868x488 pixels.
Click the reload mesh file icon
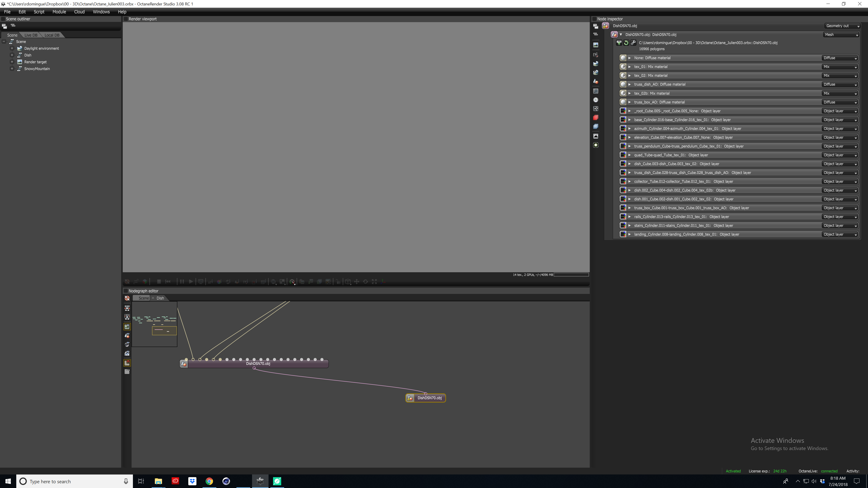[626, 43]
